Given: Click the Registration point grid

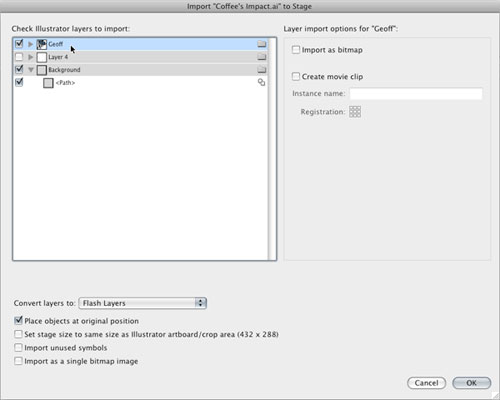Looking at the screenshot, I should (355, 112).
